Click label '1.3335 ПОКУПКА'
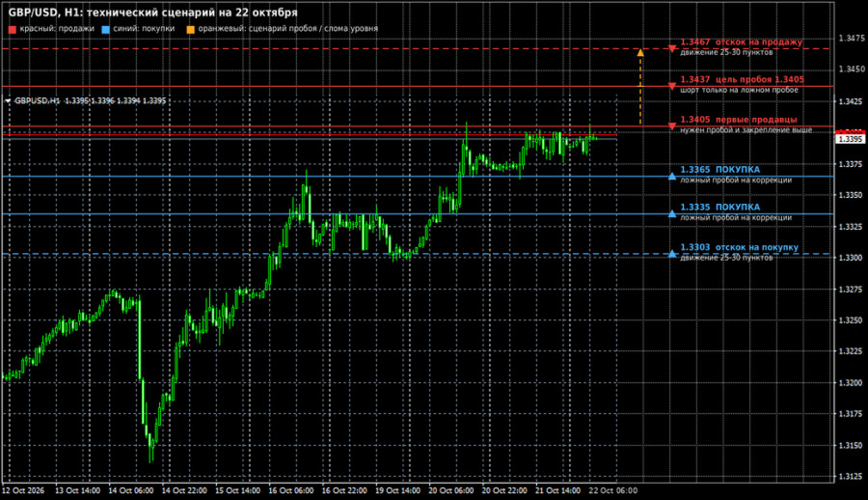868x500 pixels. coord(720,208)
